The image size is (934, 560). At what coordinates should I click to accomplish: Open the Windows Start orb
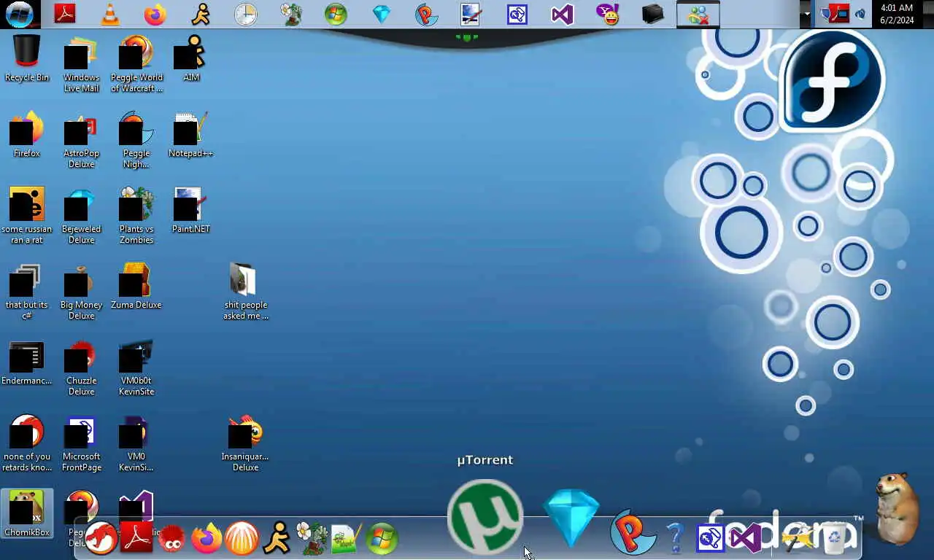click(x=19, y=14)
